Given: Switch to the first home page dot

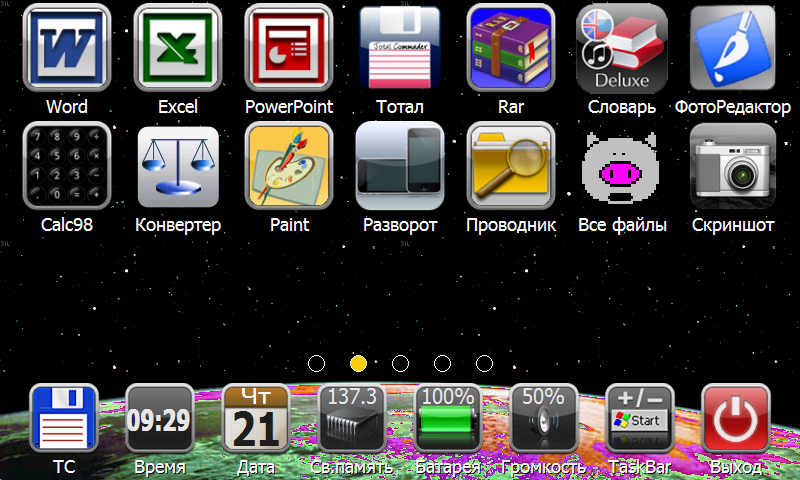Looking at the screenshot, I should tap(316, 364).
